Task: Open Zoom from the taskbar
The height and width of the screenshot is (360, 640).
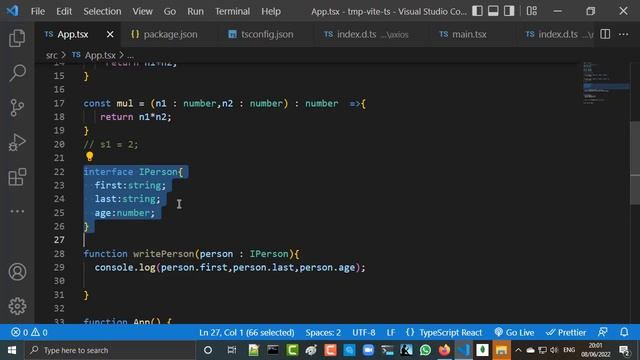Action: pos(368,350)
